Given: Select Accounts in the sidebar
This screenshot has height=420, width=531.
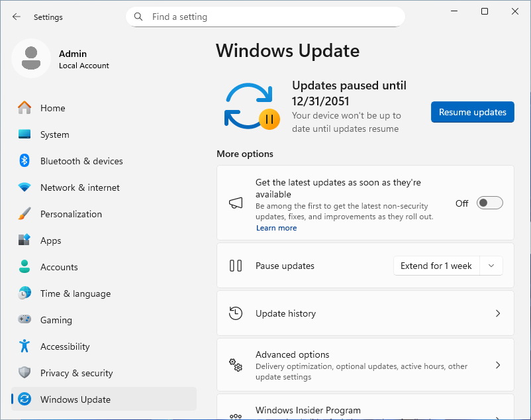Looking at the screenshot, I should point(59,267).
